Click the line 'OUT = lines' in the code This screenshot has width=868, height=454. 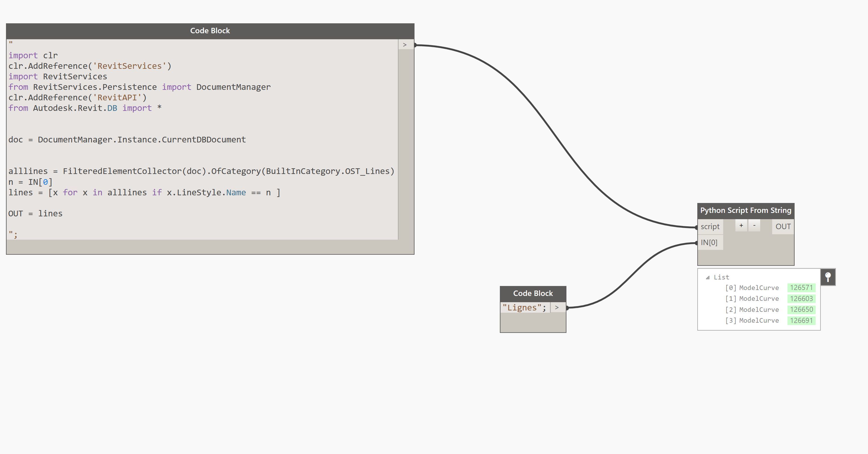click(x=35, y=213)
